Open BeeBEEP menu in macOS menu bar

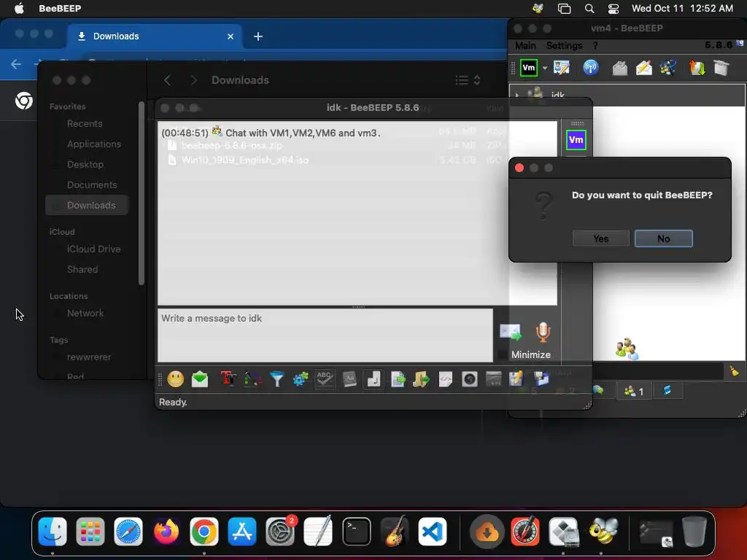tap(60, 9)
